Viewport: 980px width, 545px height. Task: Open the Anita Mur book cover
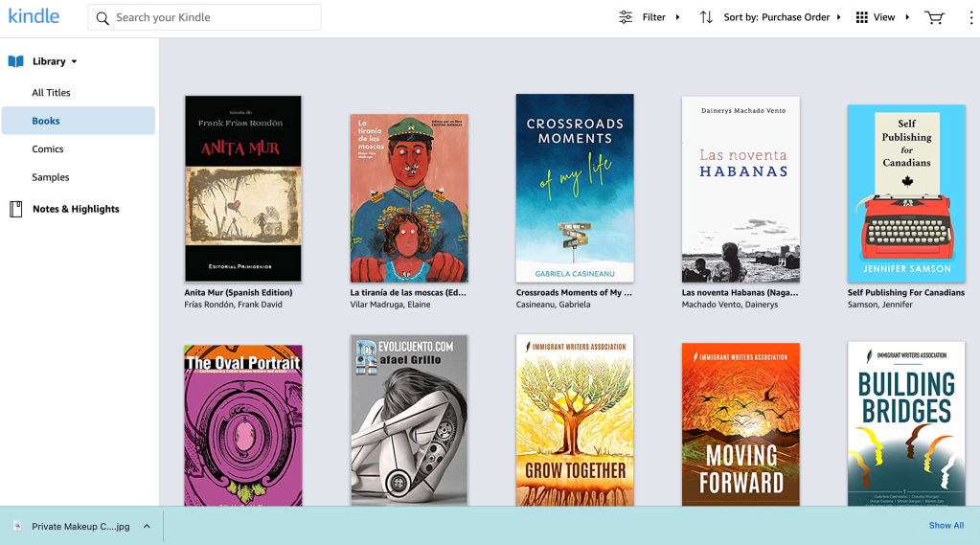[x=242, y=189]
